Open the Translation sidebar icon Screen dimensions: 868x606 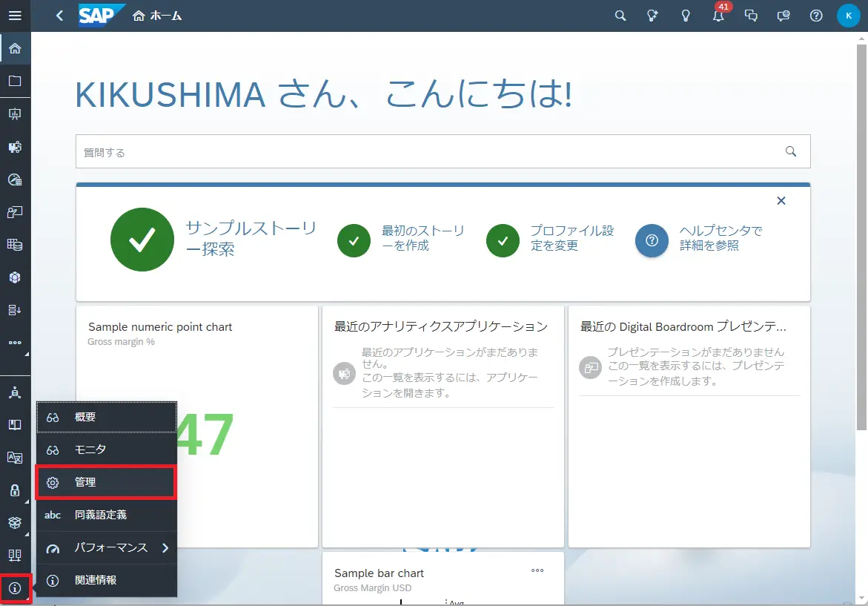coord(15,458)
